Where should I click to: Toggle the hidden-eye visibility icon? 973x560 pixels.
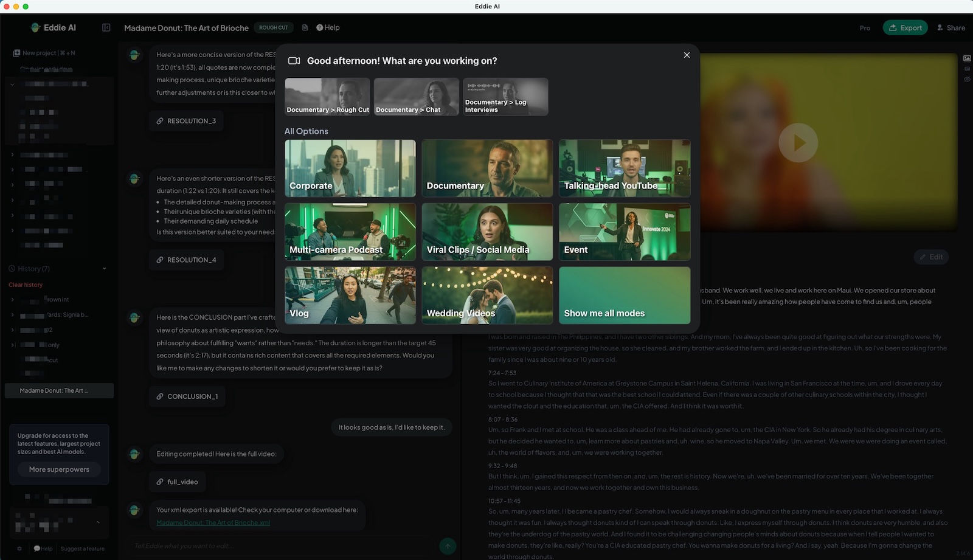967,79
